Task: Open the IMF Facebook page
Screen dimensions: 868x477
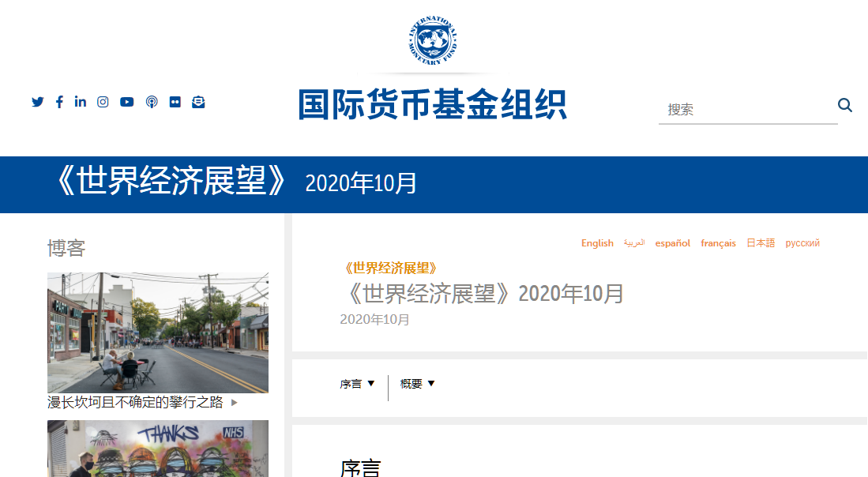Action: click(59, 102)
